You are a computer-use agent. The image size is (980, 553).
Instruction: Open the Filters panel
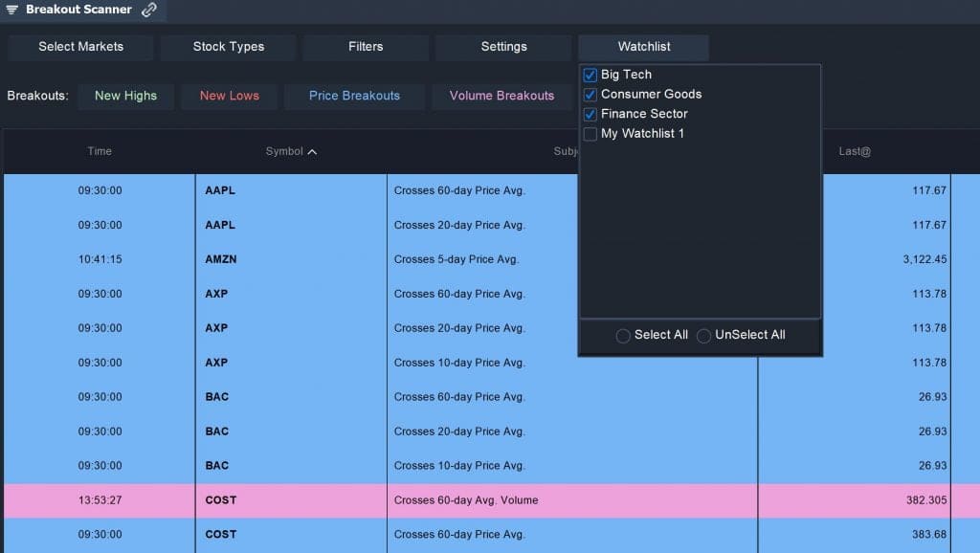tap(365, 46)
